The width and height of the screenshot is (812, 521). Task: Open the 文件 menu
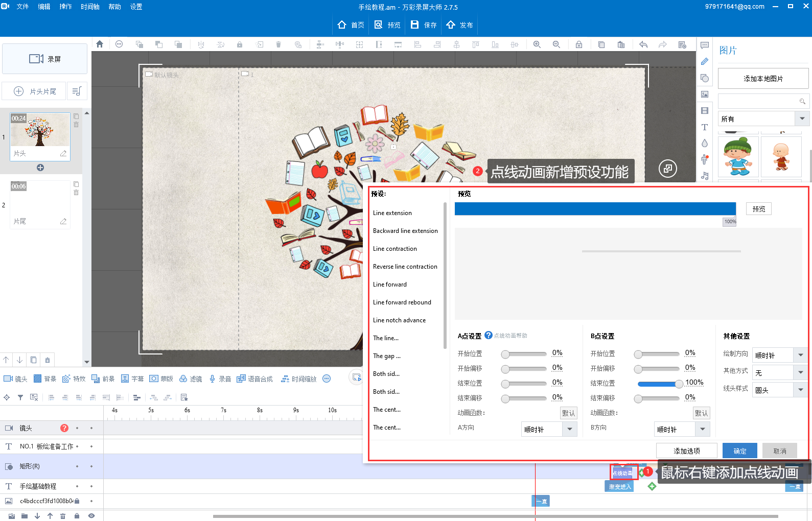[x=22, y=7]
